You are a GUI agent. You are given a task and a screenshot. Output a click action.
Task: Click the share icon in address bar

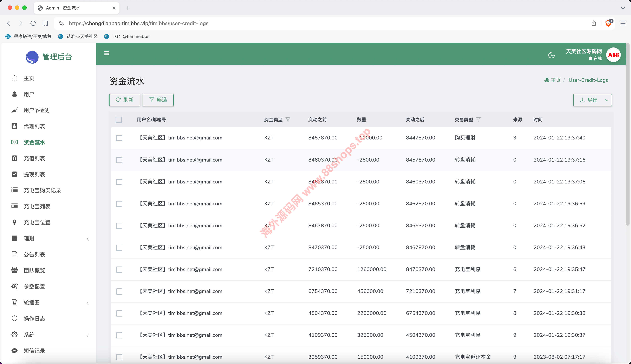pyautogui.click(x=594, y=23)
